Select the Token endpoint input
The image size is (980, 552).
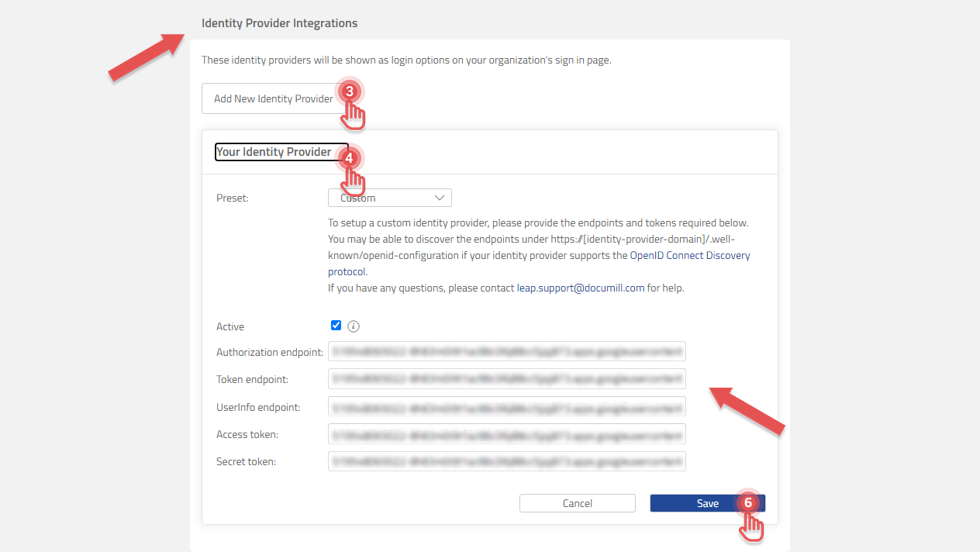506,378
